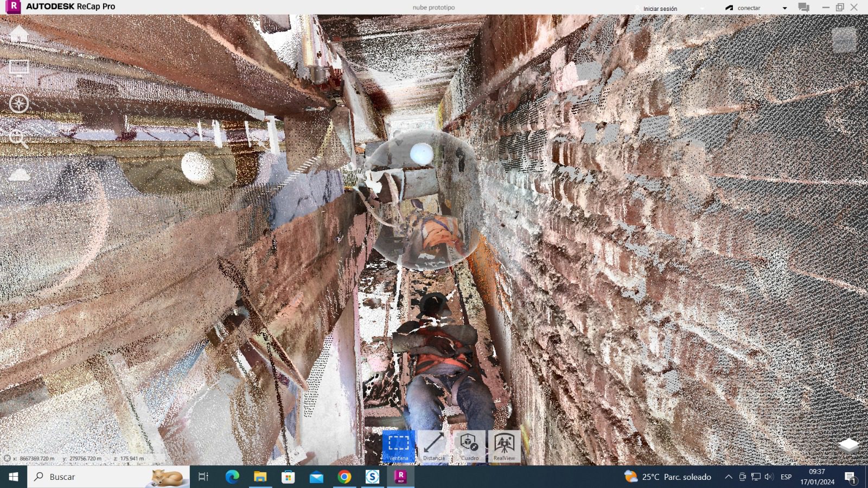Open the cloud icon in left sidebar
This screenshot has width=868, height=488.
(20, 175)
